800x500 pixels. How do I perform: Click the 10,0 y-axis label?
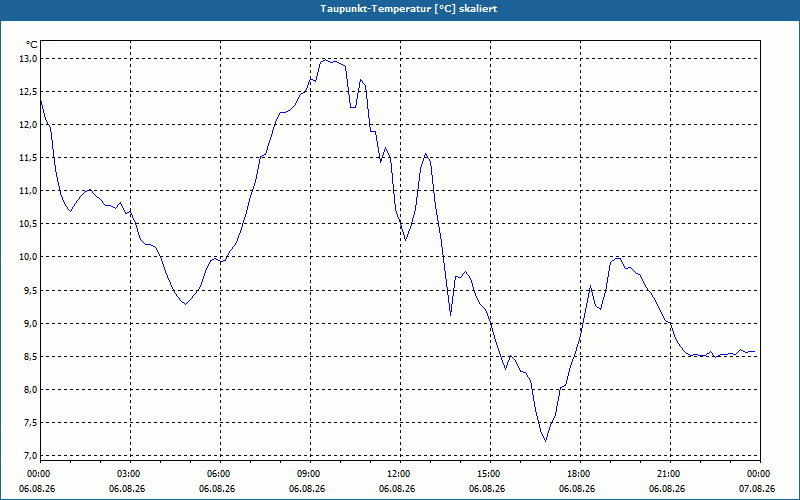click(x=29, y=257)
